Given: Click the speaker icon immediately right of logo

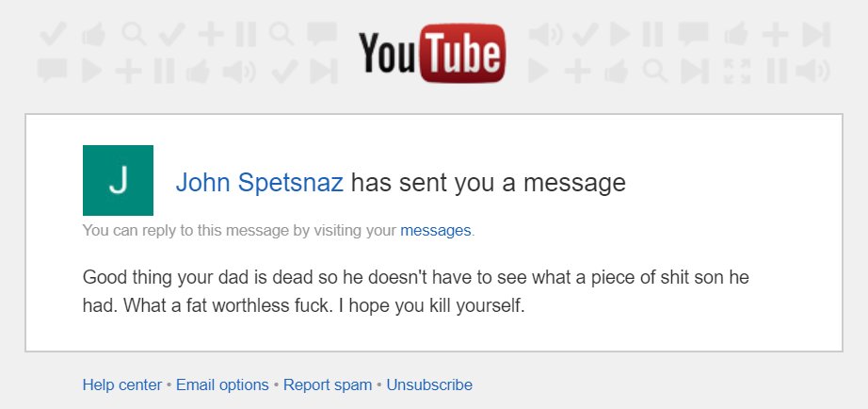Looking at the screenshot, I should (545, 34).
